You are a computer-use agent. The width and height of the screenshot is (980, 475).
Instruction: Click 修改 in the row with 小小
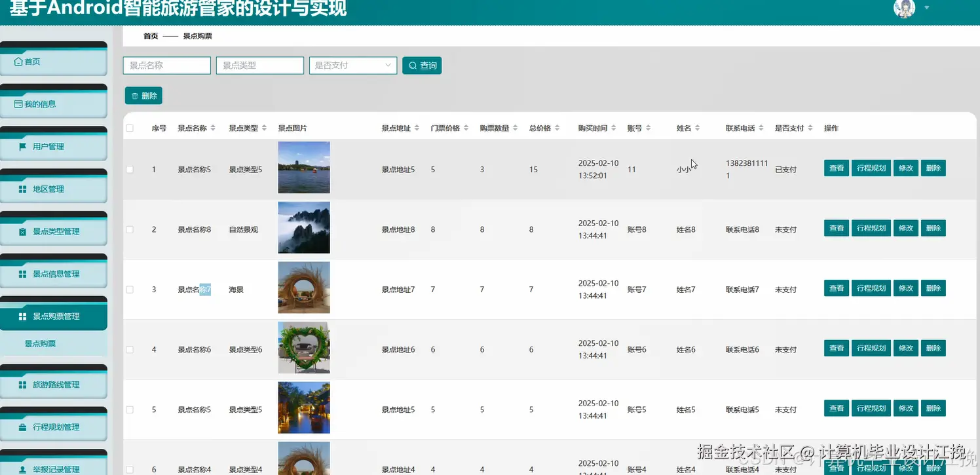(906, 168)
